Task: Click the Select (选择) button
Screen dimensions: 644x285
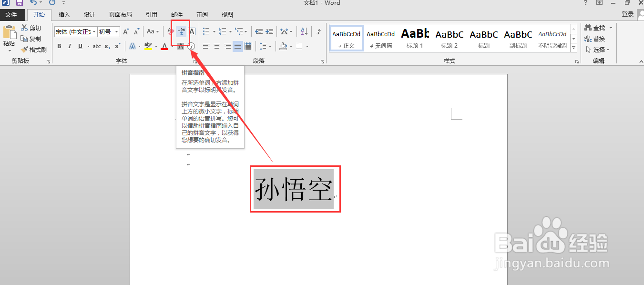Action: click(597, 50)
